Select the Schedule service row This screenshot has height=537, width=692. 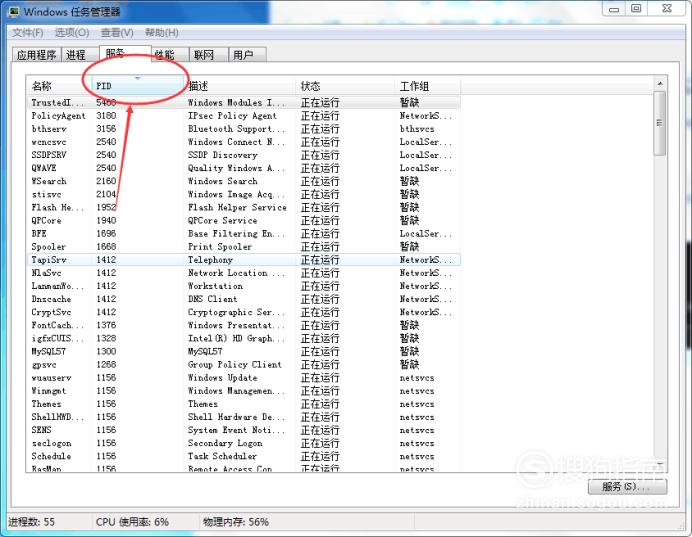(244, 456)
